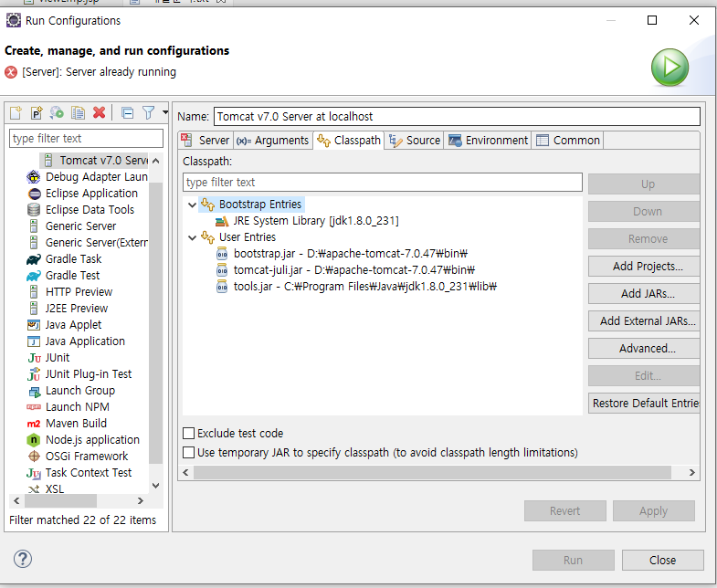Select Eclipse Data Tools configuration type
Screen dimensions: 717x588
point(80,210)
